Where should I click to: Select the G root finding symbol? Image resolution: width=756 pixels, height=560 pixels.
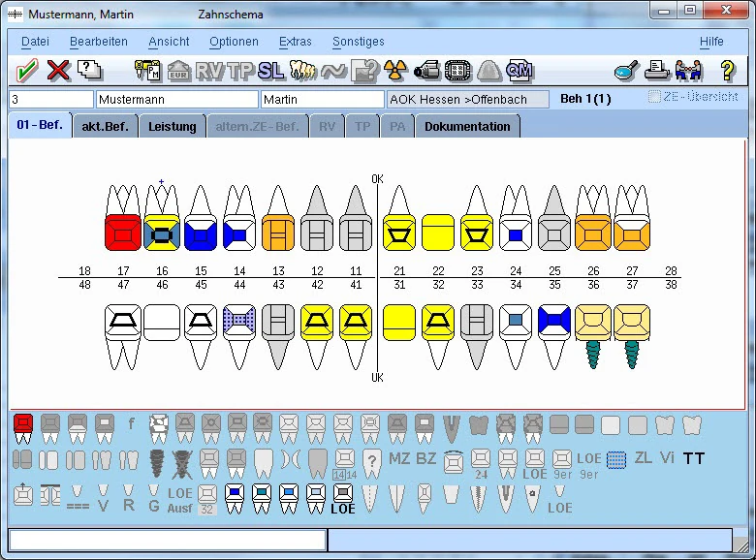[x=154, y=499]
